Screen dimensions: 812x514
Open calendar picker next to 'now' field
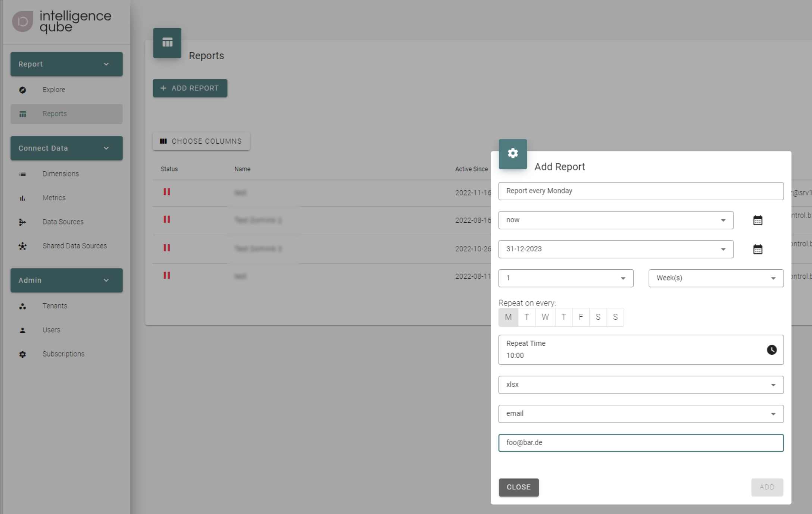pos(758,220)
